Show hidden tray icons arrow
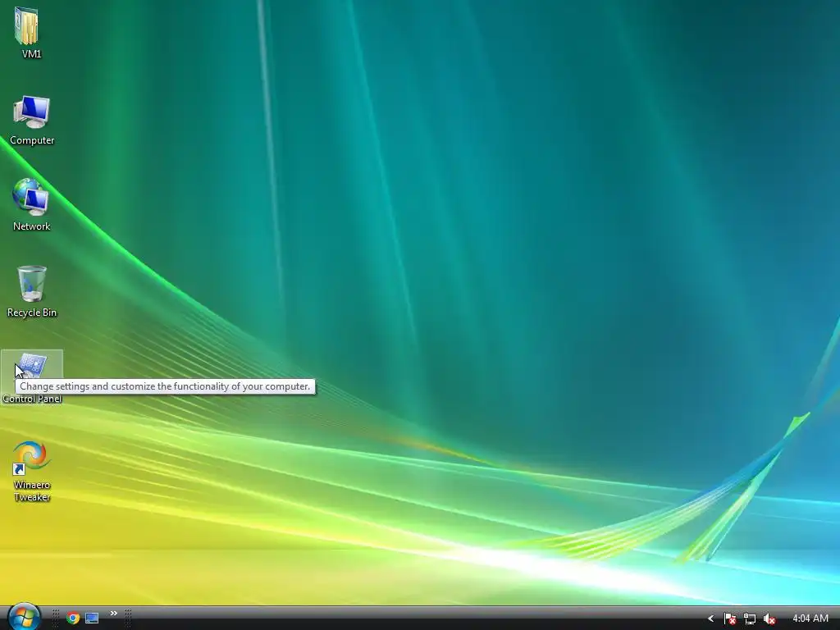 [711, 619]
